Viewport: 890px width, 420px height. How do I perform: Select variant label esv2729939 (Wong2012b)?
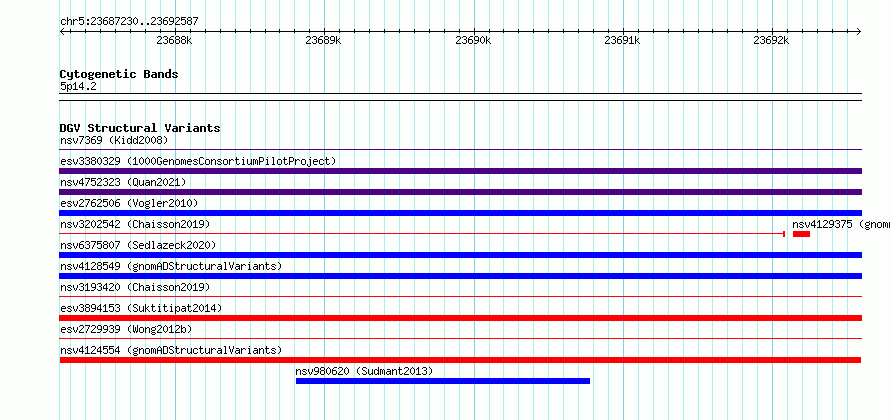pyautogui.click(x=126, y=329)
